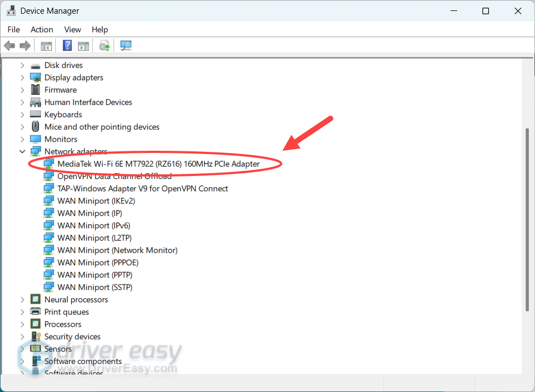Expand the Firmware node
Viewport: 535px width, 392px height.
tap(22, 90)
